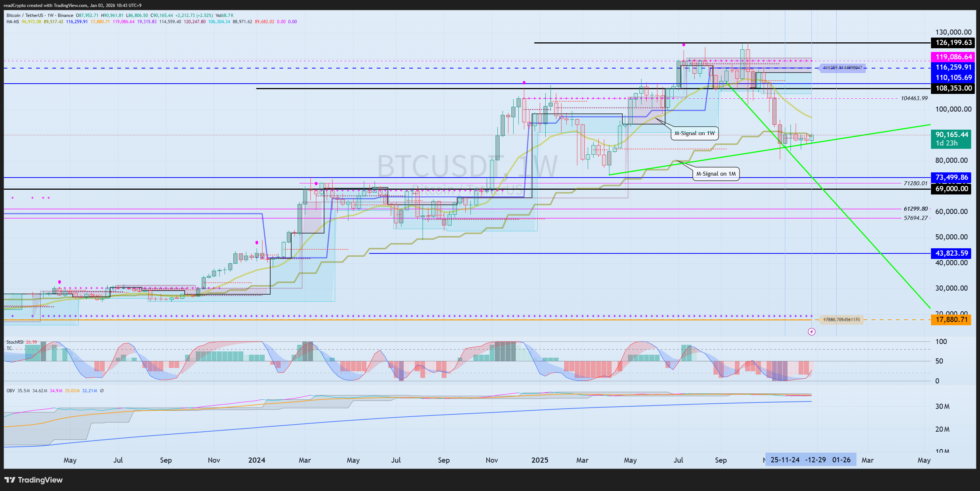Select the 71280.01 level text
Image resolution: width=980 pixels, height=491 pixels.
pyautogui.click(x=915, y=183)
